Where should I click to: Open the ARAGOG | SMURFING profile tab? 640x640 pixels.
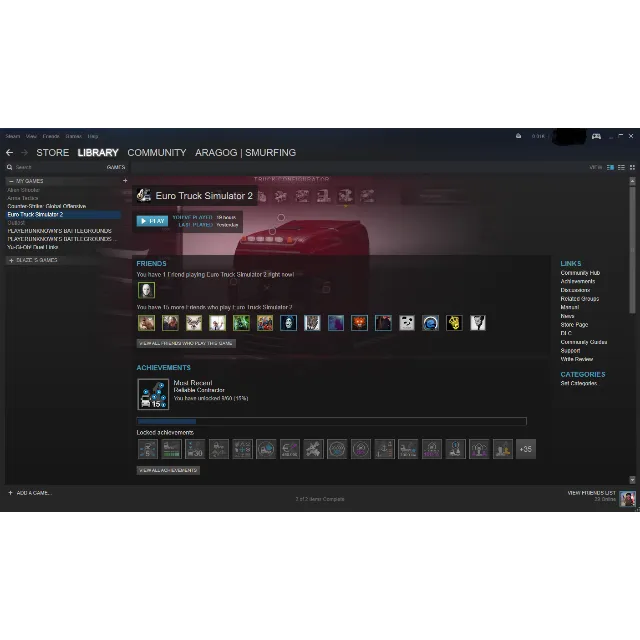(245, 153)
